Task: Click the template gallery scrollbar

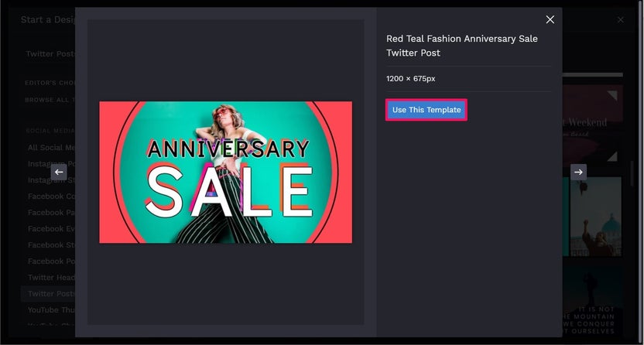Action: point(632,173)
